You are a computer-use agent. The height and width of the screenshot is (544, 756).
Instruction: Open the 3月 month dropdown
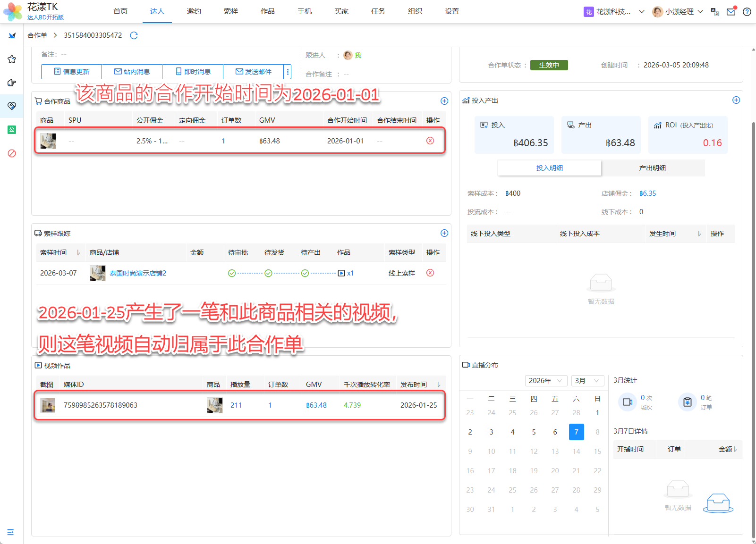click(587, 381)
